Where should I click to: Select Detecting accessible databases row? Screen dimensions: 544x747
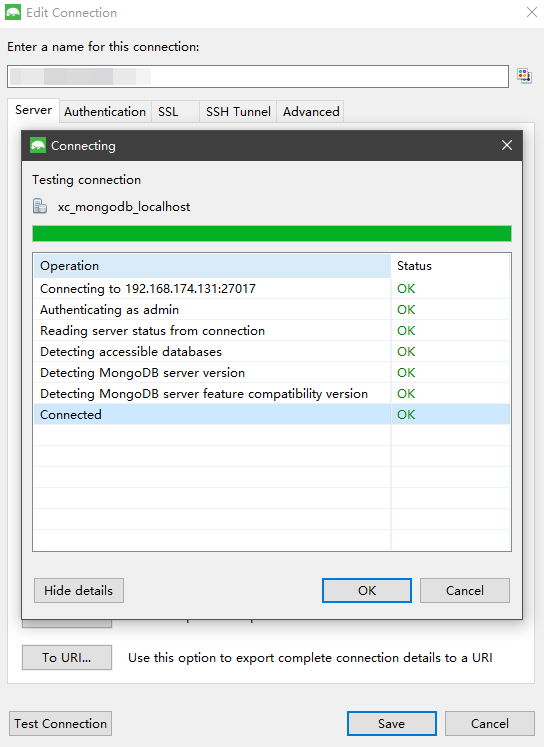(272, 352)
